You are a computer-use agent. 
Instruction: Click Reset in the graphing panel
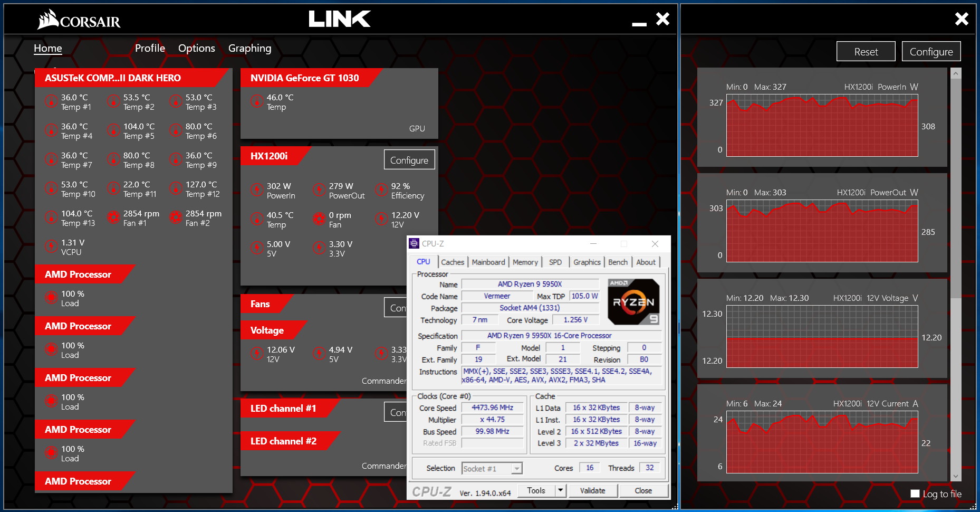pyautogui.click(x=866, y=52)
